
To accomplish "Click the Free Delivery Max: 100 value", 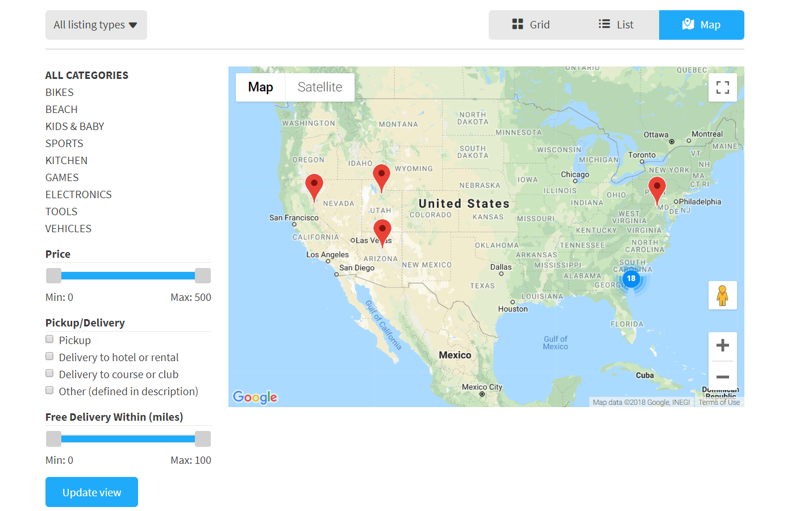I will tap(191, 460).
